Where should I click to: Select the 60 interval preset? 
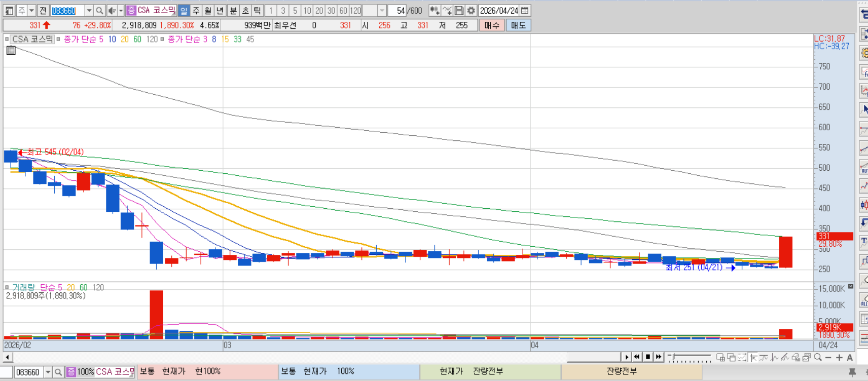[x=343, y=11]
